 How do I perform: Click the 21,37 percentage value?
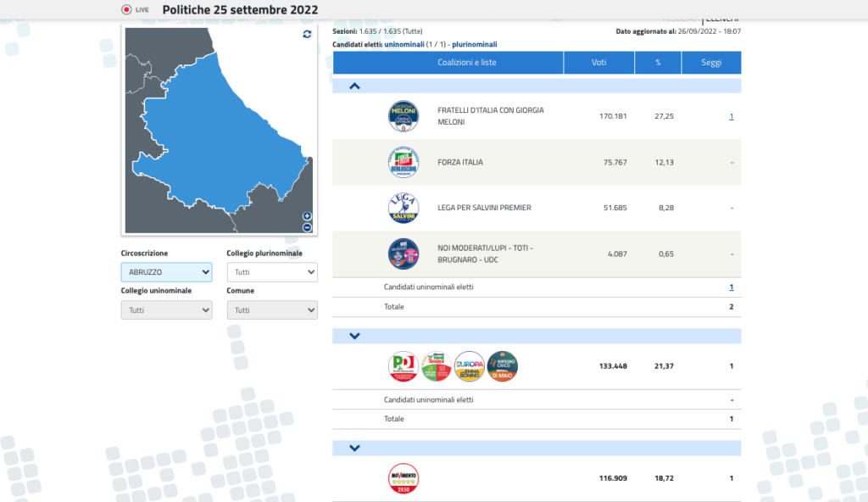(665, 366)
